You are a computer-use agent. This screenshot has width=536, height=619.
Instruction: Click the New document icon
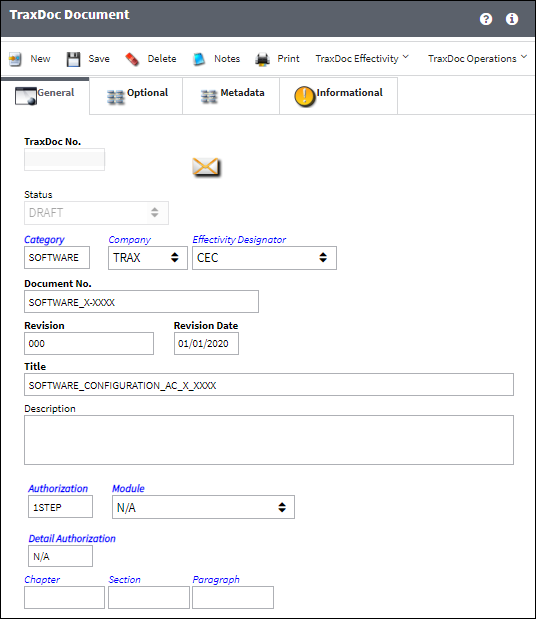15,59
